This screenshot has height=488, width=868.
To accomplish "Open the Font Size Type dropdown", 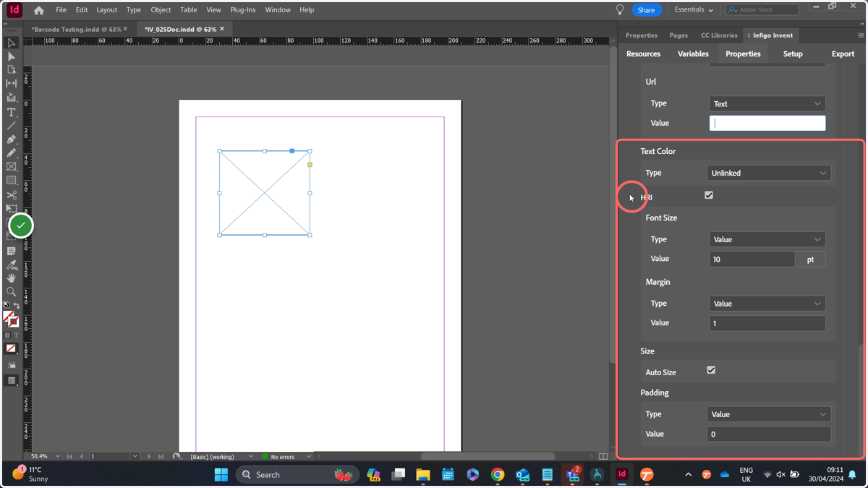I will coord(767,239).
